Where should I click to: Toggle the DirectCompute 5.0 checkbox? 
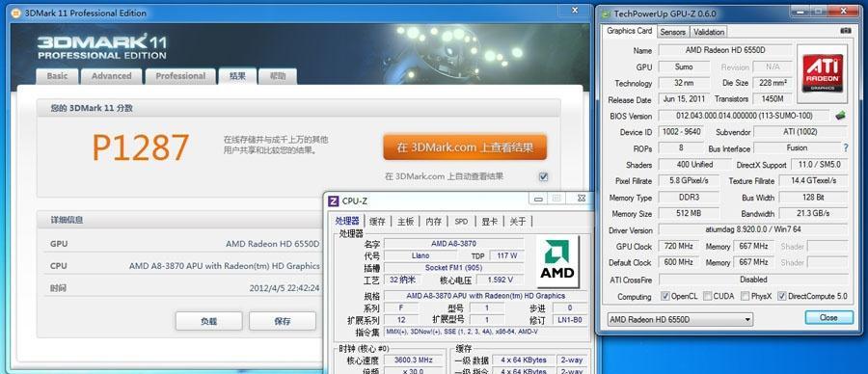point(781,296)
